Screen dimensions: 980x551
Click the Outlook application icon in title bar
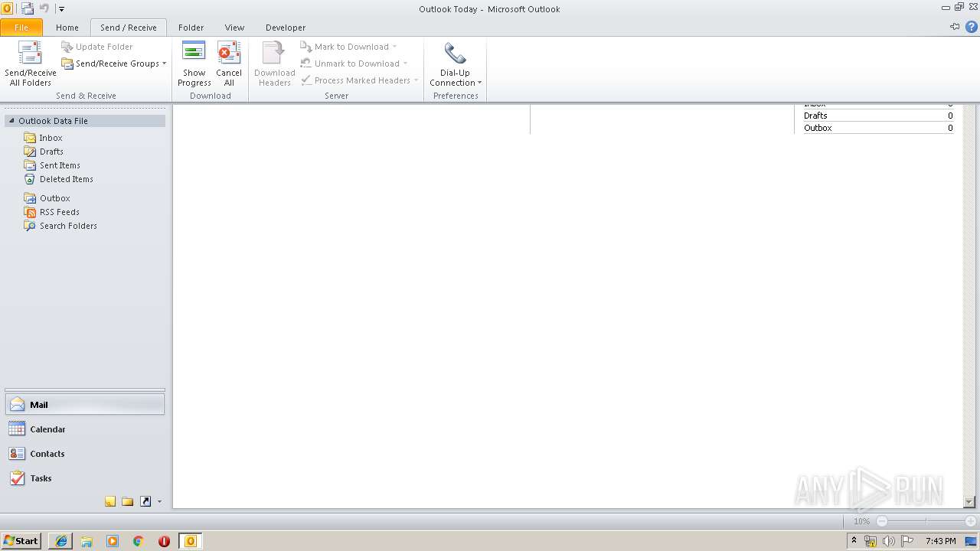point(7,9)
